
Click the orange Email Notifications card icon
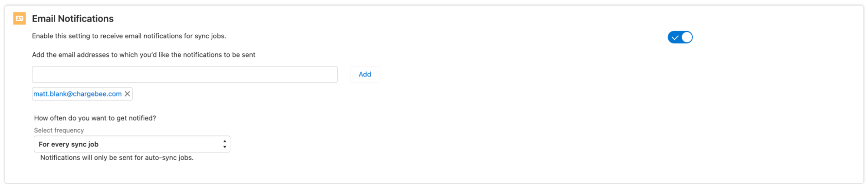click(20, 19)
